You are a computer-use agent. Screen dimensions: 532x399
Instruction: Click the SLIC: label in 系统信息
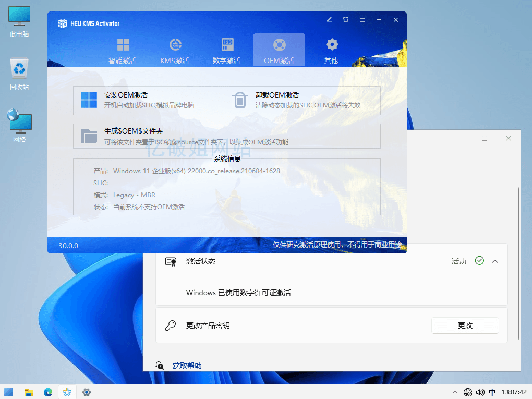click(x=101, y=183)
